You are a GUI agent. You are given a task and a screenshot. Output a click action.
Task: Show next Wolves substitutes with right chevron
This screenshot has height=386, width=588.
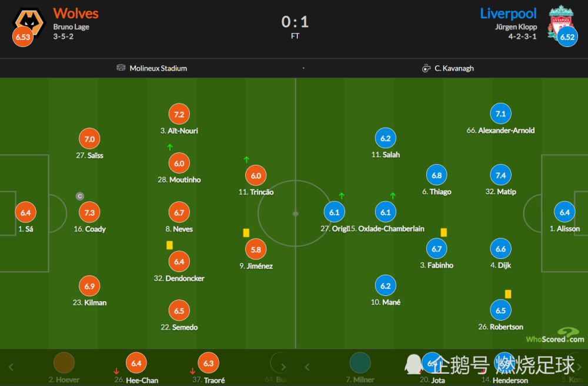pos(283,367)
